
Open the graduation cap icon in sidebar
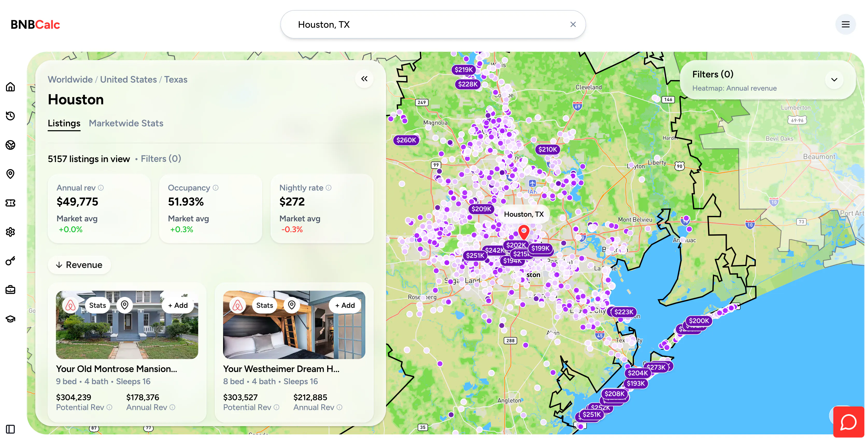click(10, 318)
